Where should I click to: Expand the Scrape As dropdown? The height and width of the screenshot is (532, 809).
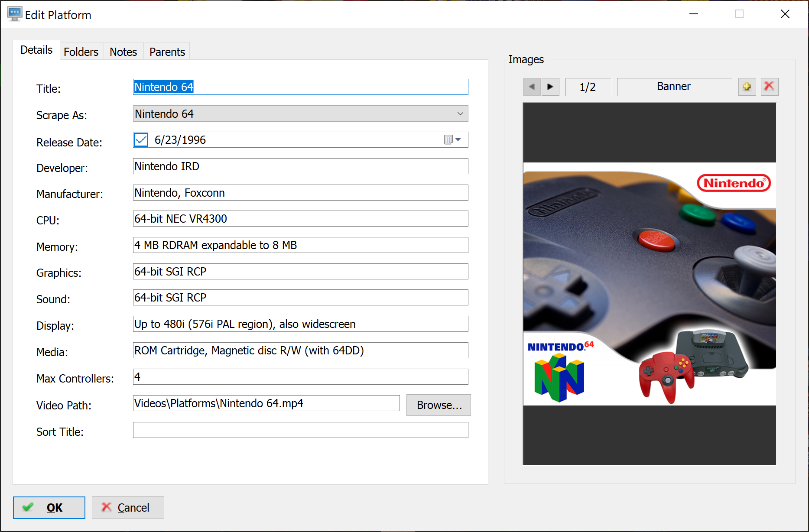tap(460, 114)
